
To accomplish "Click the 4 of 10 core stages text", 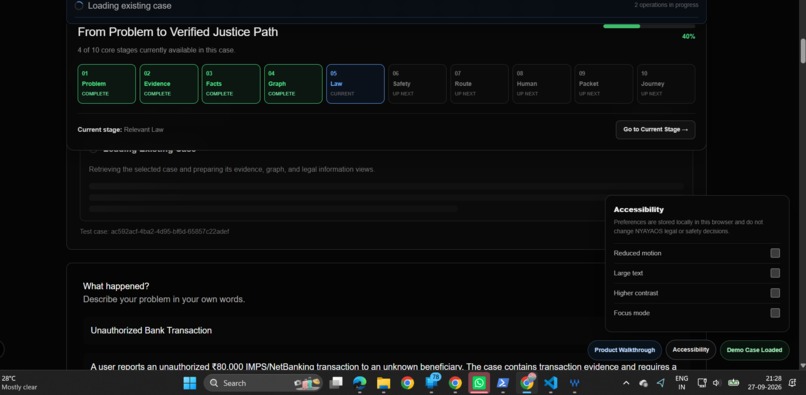I will click(x=156, y=50).
